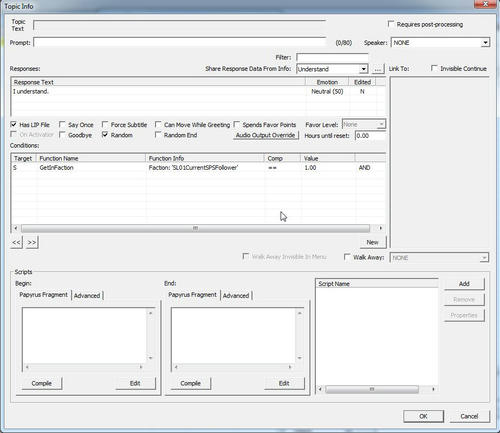
Task: Click up arrow in Begin fragment scrollbar
Action: 151,313
